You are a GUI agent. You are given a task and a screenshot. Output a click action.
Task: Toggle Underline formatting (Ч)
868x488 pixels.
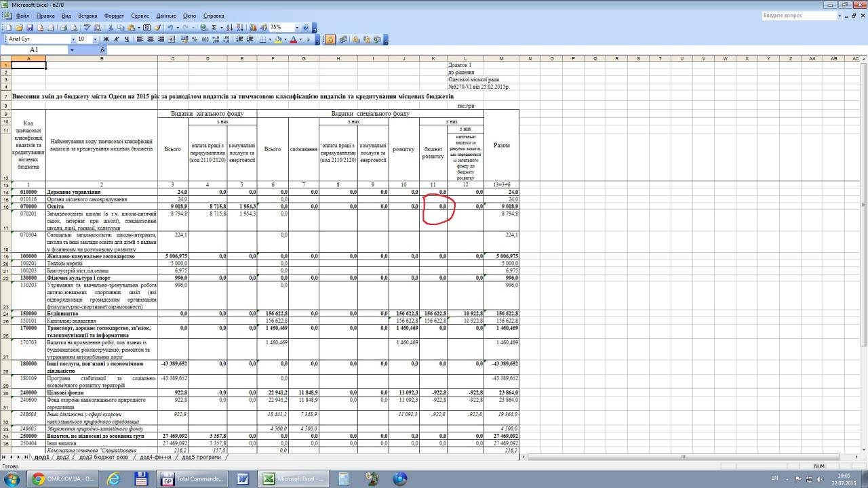pos(125,39)
